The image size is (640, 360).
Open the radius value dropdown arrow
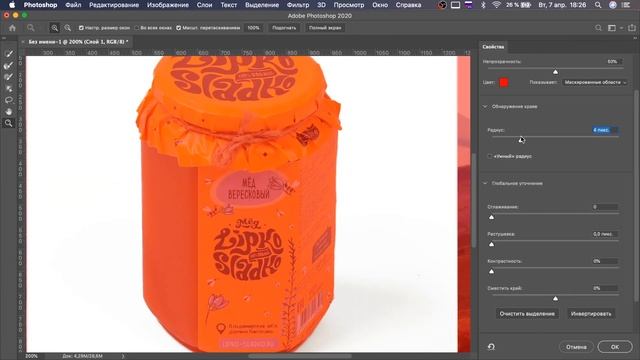point(616,130)
